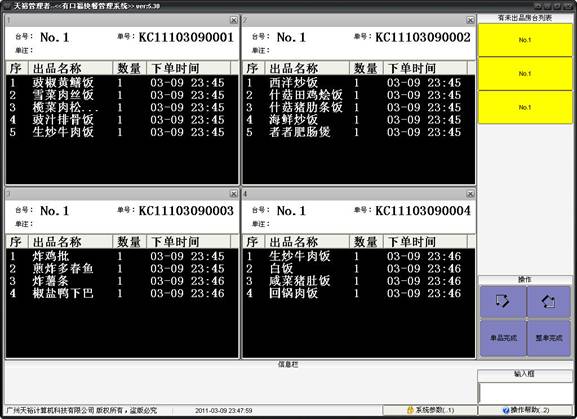Close order panel KC11103090002
577x419 pixels.
[x=470, y=20]
